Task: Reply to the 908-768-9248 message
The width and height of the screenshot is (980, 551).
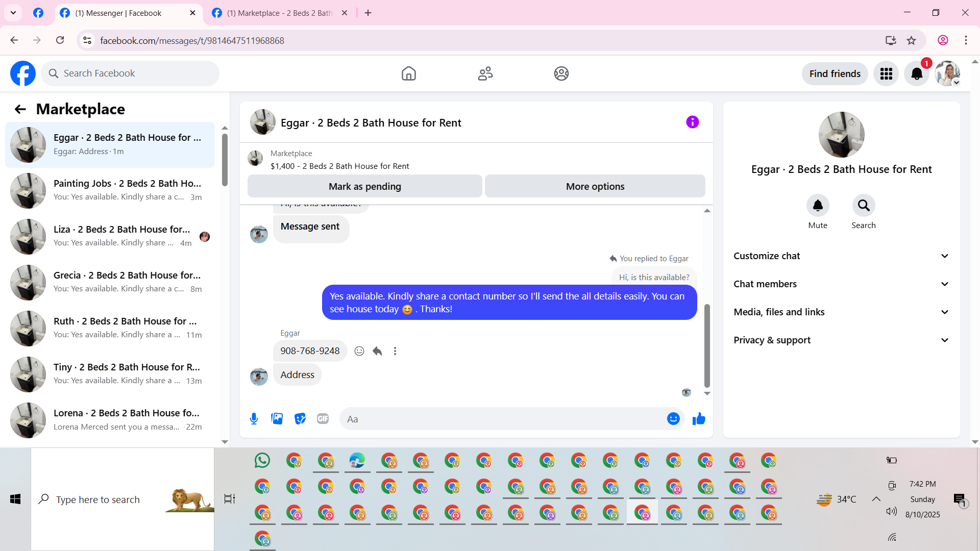Action: pos(377,351)
